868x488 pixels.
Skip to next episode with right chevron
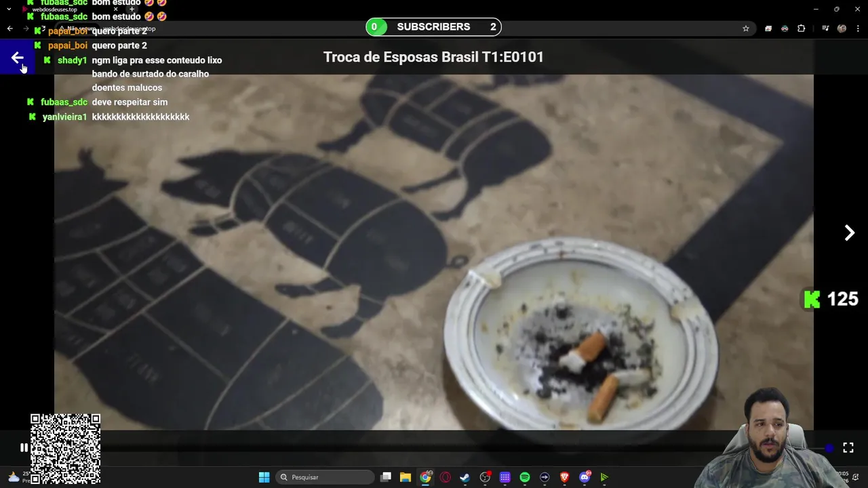849,233
